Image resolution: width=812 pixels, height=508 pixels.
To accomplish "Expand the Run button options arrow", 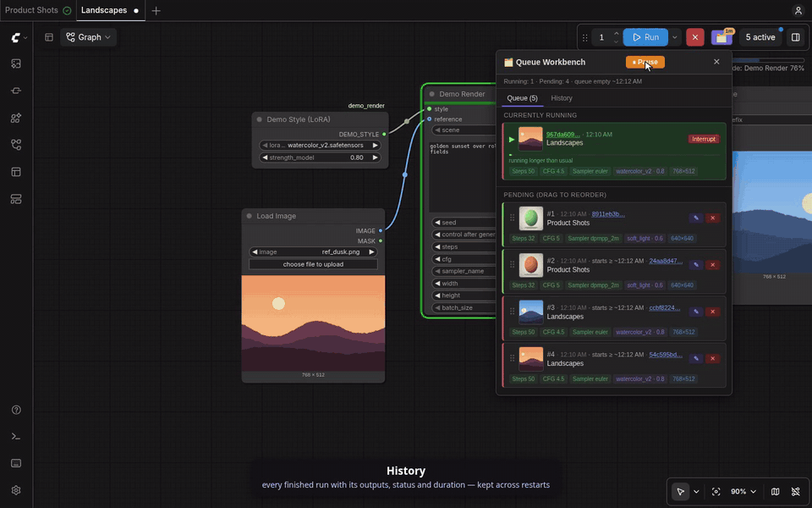I will coord(674,37).
